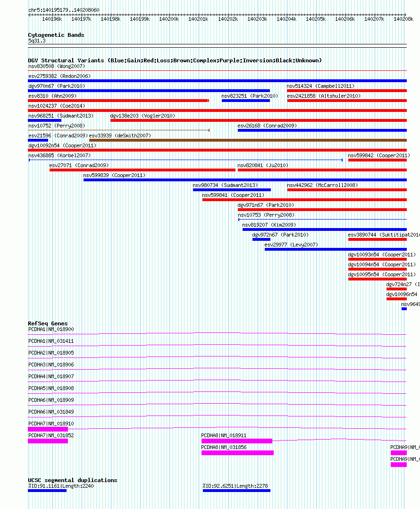Viewport: 420px width, 509px height.
Task: Click PCDHA1|NM_018900 gene label
Action: point(51,329)
